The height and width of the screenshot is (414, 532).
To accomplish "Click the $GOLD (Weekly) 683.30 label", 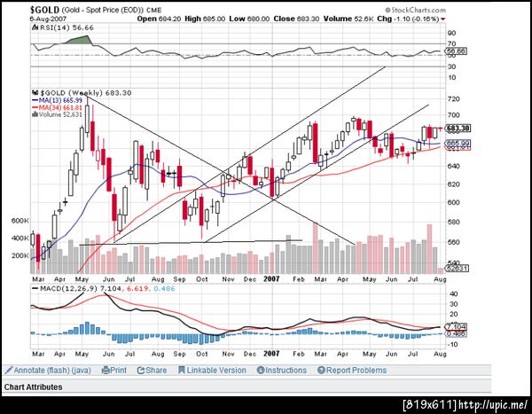I will 86,93.
